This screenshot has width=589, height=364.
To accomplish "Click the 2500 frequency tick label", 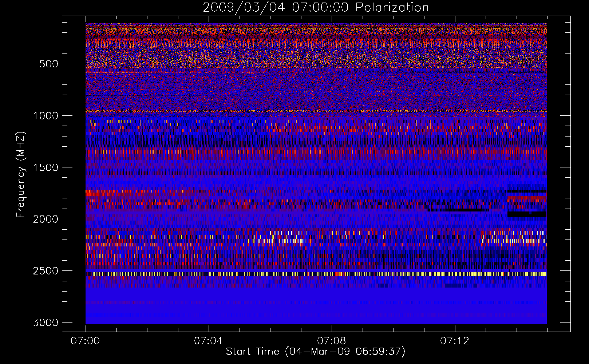I will (46, 271).
